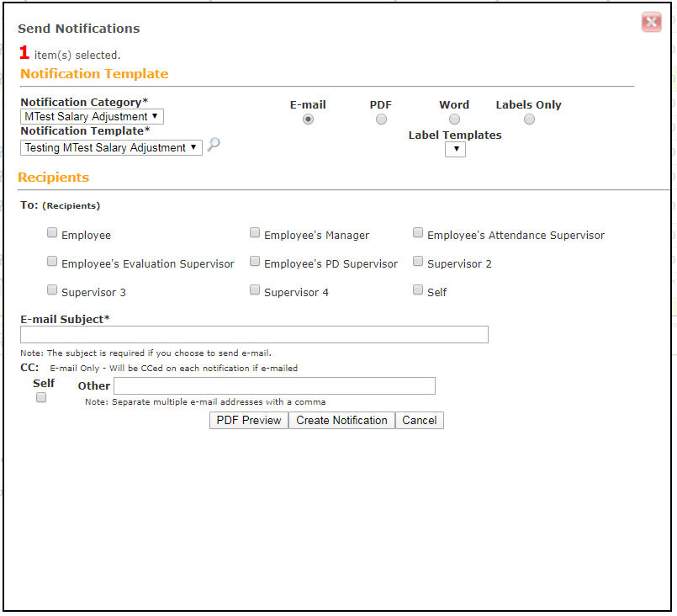Open the Notification Template dropdown
This screenshot has height=616, width=677.
click(111, 148)
